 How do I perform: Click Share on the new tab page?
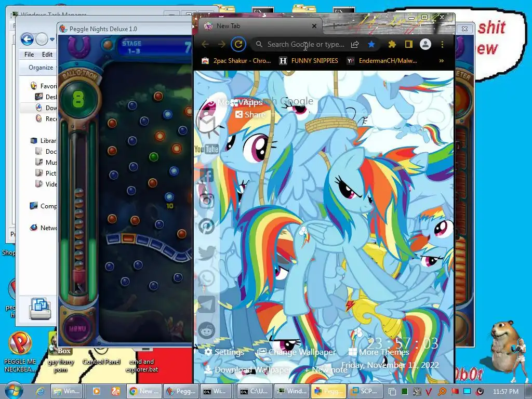tap(250, 114)
